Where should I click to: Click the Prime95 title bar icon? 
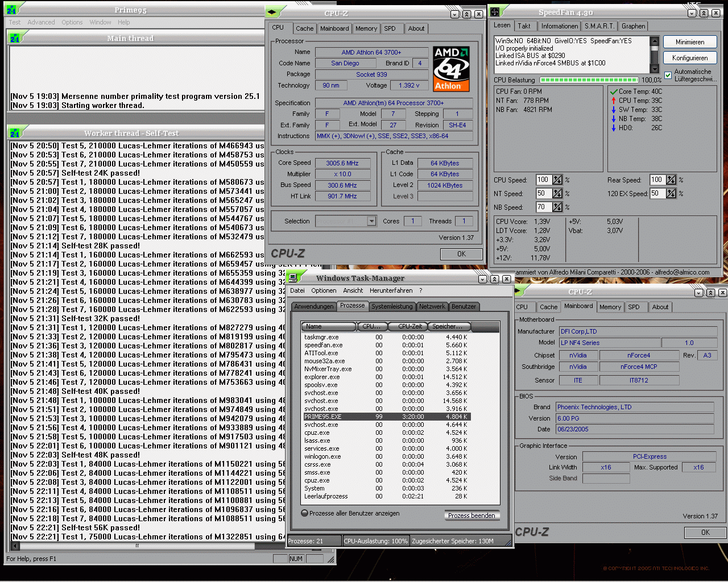(11, 10)
